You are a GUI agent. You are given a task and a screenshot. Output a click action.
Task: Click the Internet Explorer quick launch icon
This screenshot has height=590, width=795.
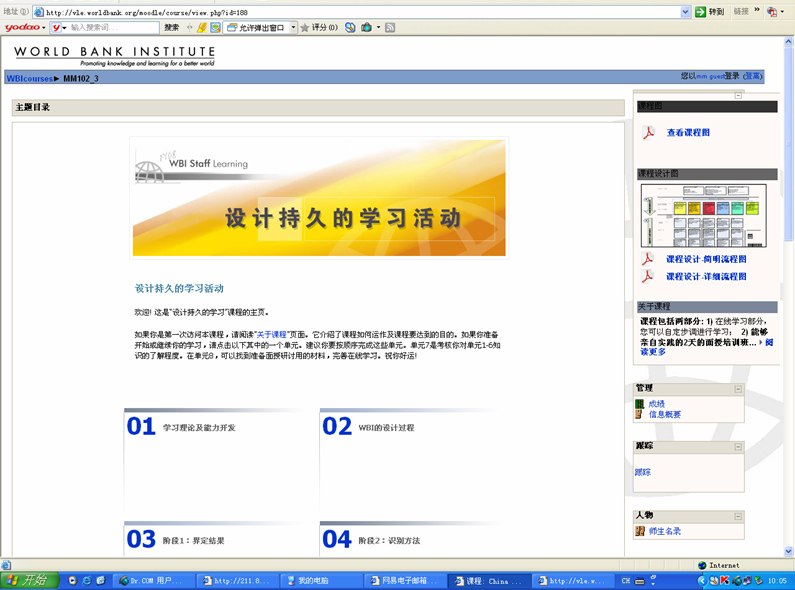(86, 581)
